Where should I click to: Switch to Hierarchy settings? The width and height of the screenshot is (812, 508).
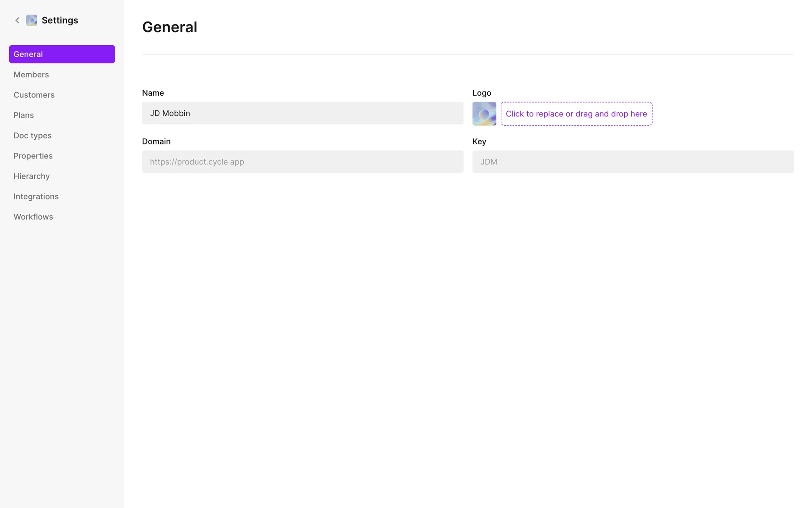click(x=32, y=176)
